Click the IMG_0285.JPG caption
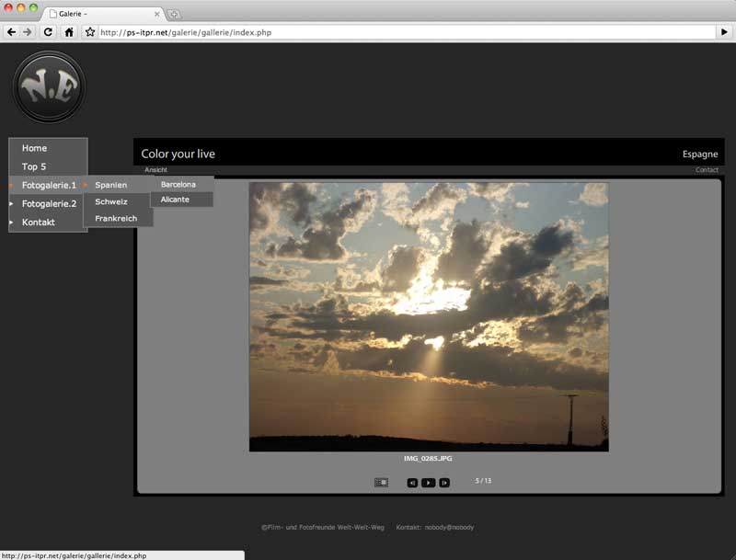The height and width of the screenshot is (560, 736). pos(428,458)
